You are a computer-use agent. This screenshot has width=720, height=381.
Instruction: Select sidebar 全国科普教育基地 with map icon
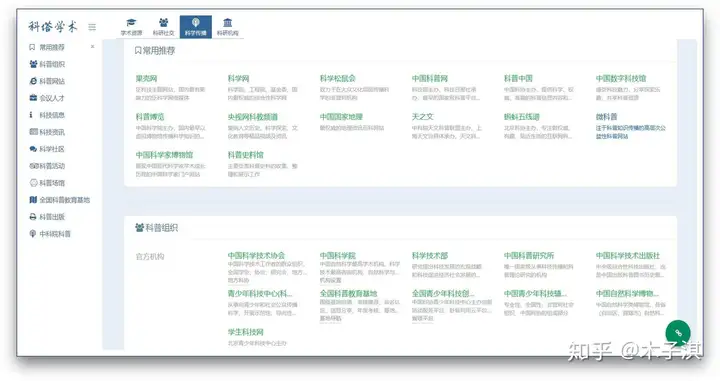click(60, 200)
